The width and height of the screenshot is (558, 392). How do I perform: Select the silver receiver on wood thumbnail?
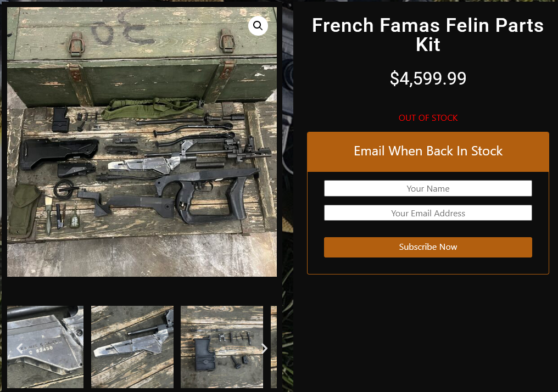tap(132, 347)
